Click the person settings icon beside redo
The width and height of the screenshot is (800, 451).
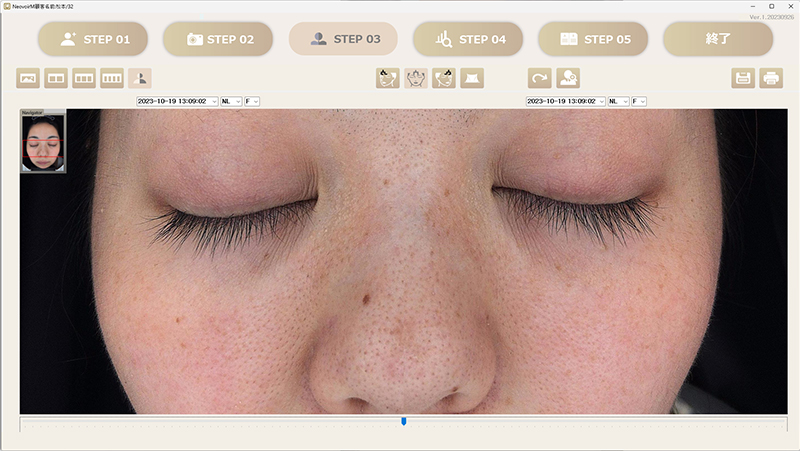click(568, 78)
